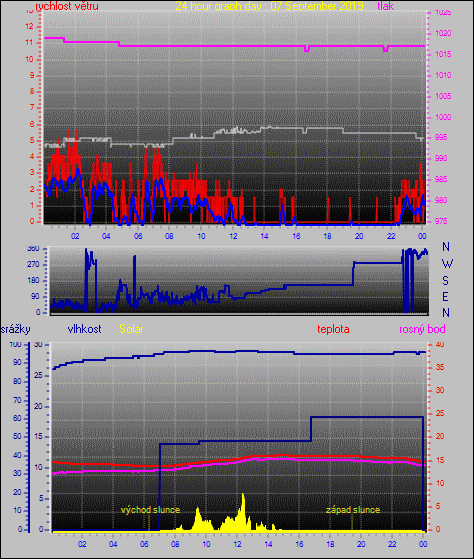The width and height of the screenshot is (474, 559).
Task: Click the 'rosný bod' dew point label
Action: 422,329
